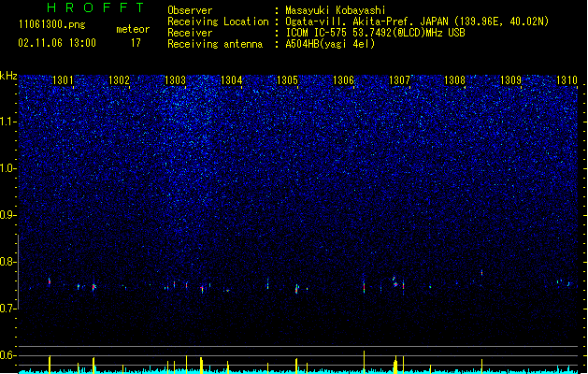The image size is (588, 374).
Task: Select the meteor count value 17
Action: tap(136, 43)
